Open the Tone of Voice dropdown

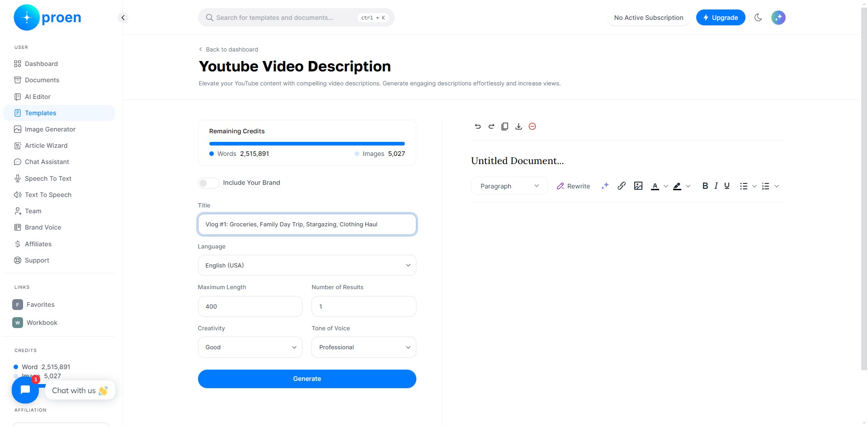(x=364, y=347)
